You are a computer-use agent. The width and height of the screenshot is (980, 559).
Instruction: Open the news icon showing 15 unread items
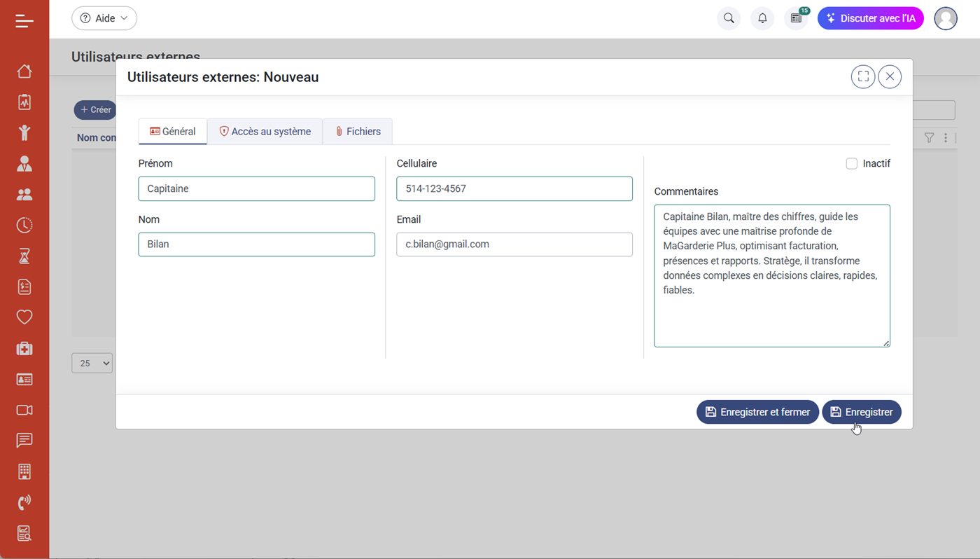pos(795,18)
